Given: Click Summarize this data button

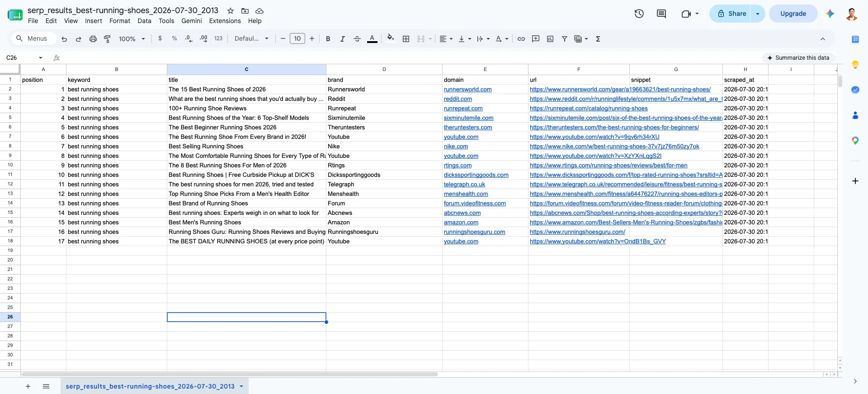Looking at the screenshot, I should [799, 58].
